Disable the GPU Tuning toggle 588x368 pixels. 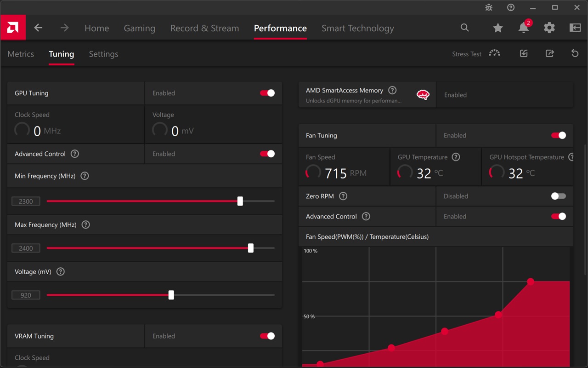pos(267,93)
